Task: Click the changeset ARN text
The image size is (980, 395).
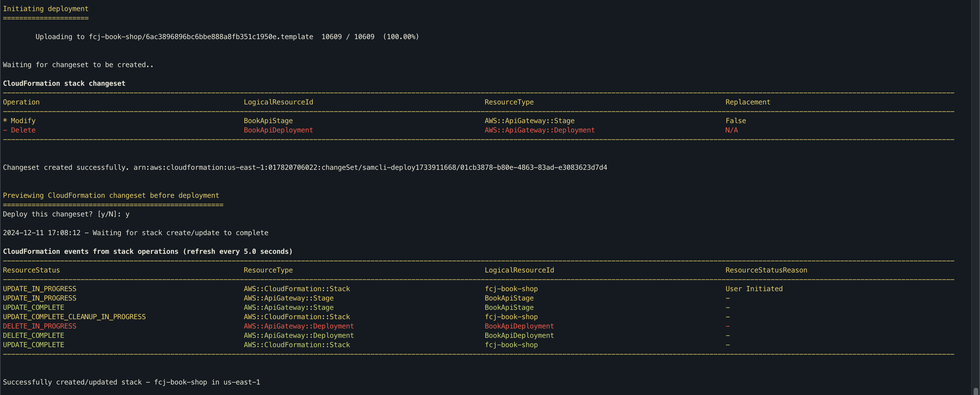Action: point(370,167)
